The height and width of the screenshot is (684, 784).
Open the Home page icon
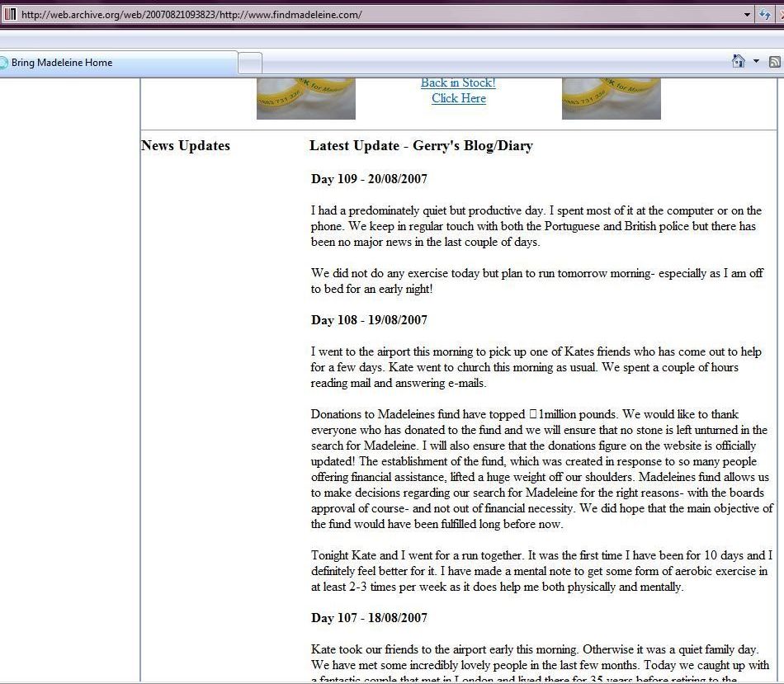[x=738, y=62]
